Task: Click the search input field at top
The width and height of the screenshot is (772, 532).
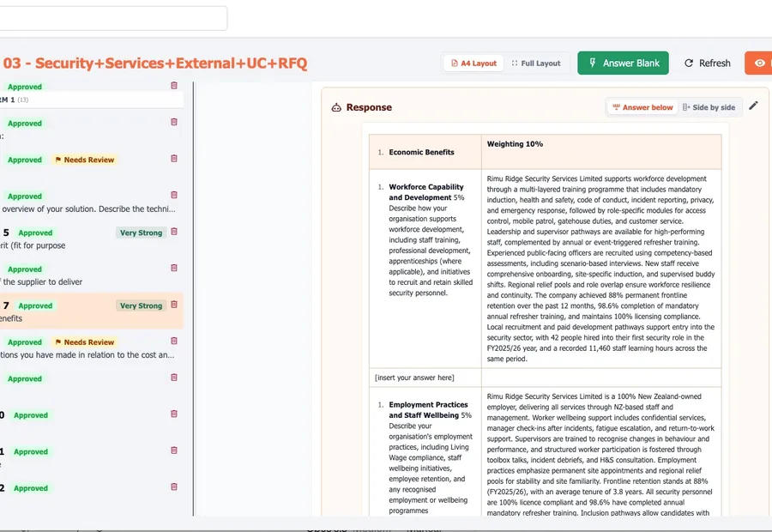Action: [113, 18]
